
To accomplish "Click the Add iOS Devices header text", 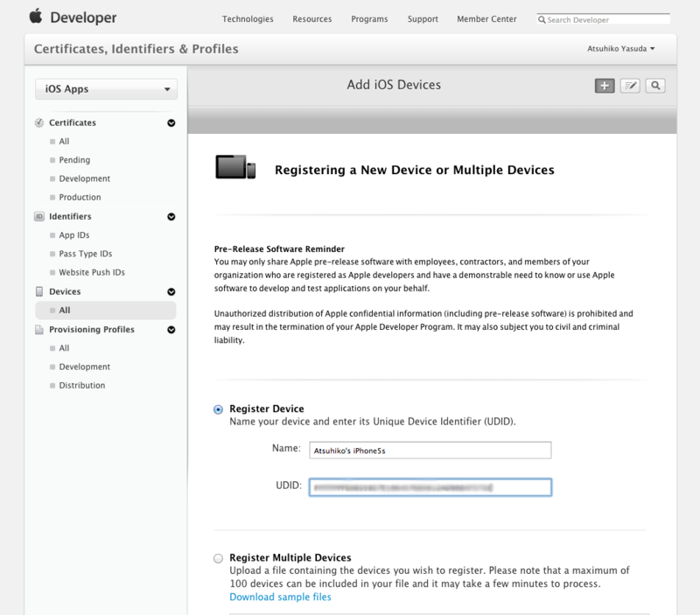I will coord(394,85).
